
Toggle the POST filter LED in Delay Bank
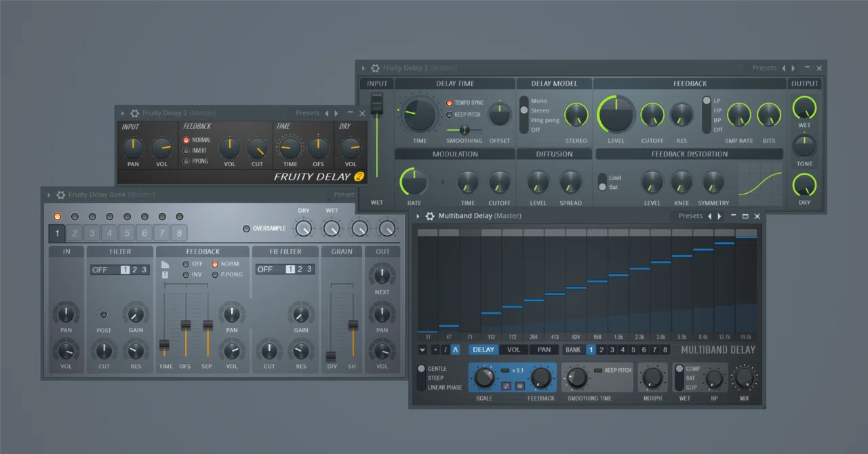(104, 314)
